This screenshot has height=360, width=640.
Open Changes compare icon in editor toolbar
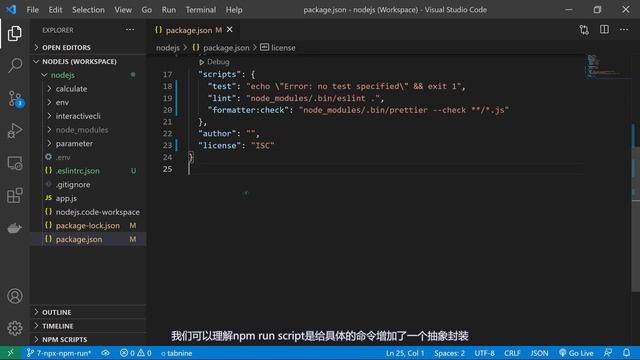pyautogui.click(x=584, y=30)
